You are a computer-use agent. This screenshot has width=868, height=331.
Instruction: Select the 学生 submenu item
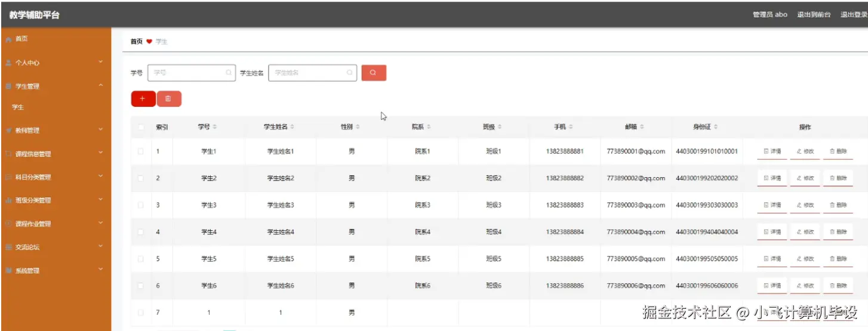[56, 108]
